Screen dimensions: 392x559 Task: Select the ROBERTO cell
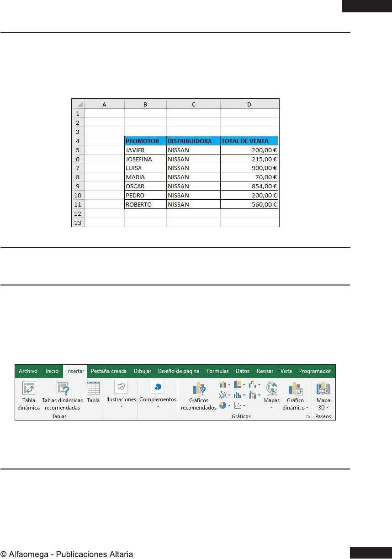(x=145, y=204)
